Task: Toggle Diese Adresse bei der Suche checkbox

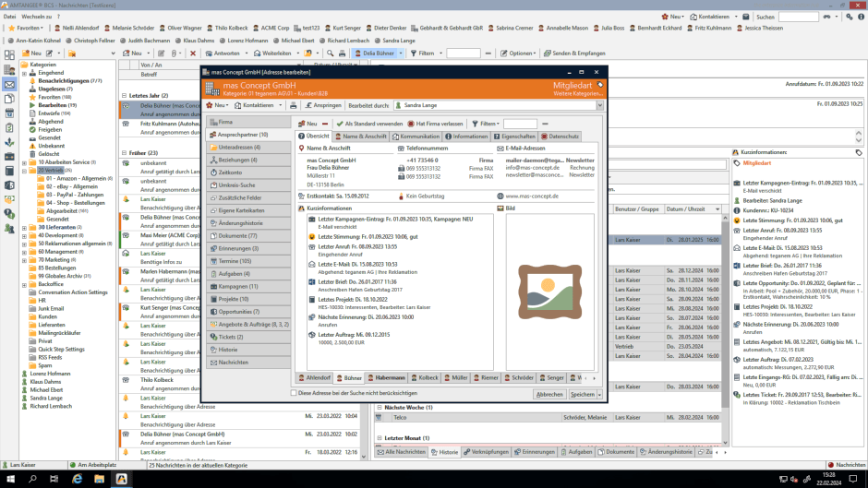Action: pos(294,393)
